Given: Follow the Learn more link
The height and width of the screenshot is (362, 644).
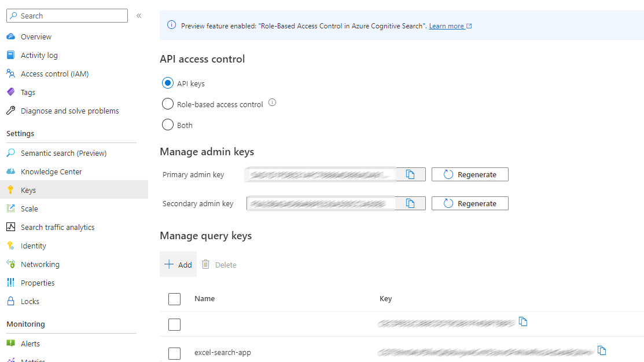Looking at the screenshot, I should point(450,26).
